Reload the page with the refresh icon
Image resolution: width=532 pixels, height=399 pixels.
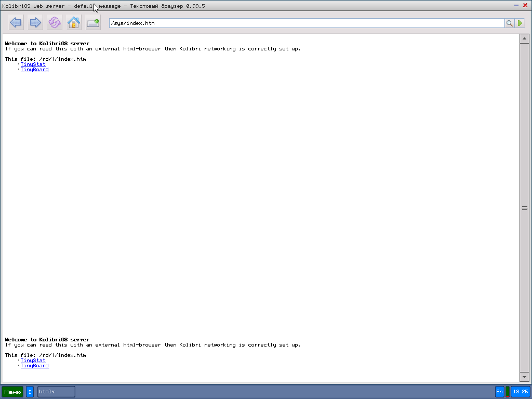pos(54,23)
